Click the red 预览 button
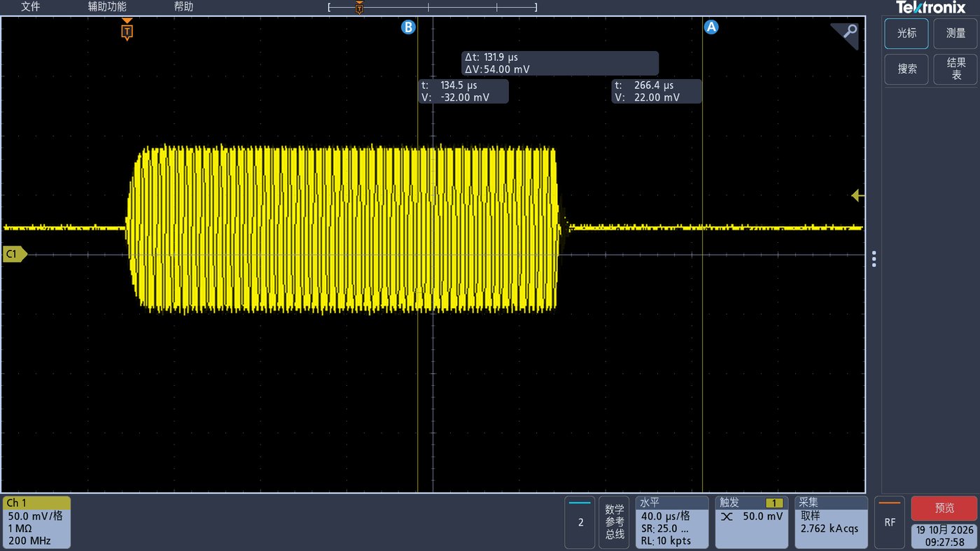Viewport: 980px width, 551px height. 944,508
